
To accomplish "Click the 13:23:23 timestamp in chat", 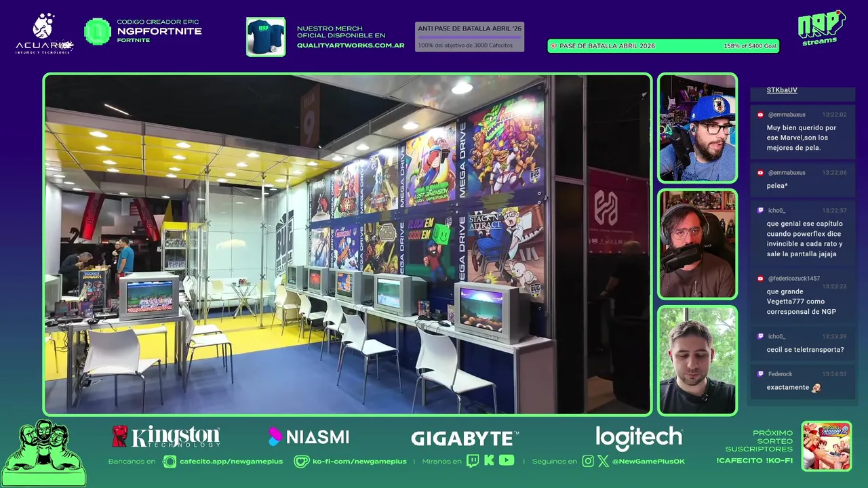I will point(834,287).
